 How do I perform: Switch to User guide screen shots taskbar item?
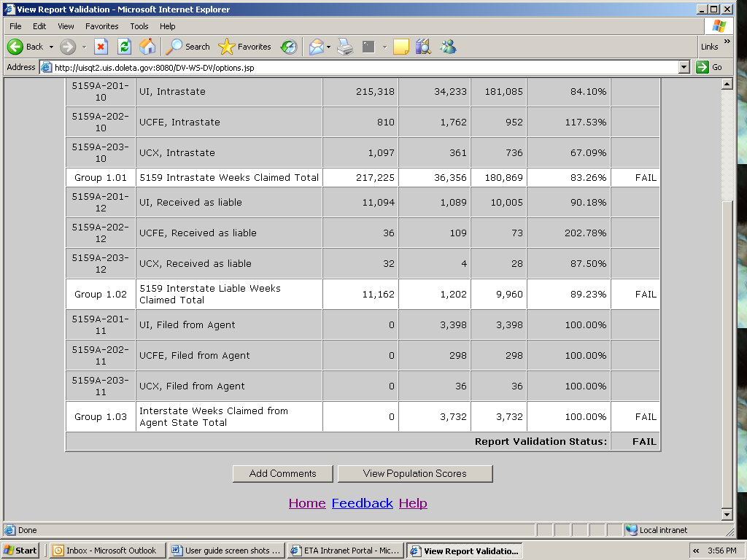click(228, 551)
